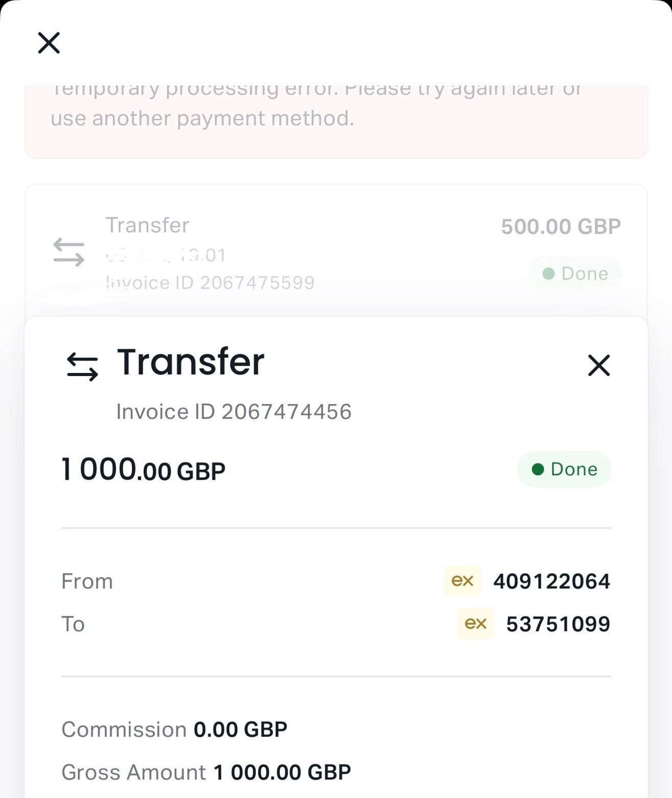Screen dimensions: 672x798
Task: Click the arrows icon of the 500.00 GBP transfer
Action: pos(69,252)
